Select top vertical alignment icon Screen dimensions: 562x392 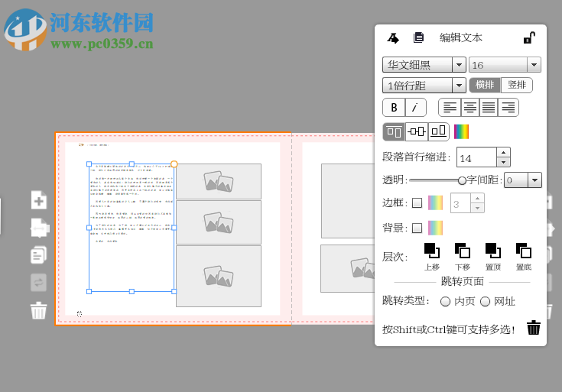394,132
